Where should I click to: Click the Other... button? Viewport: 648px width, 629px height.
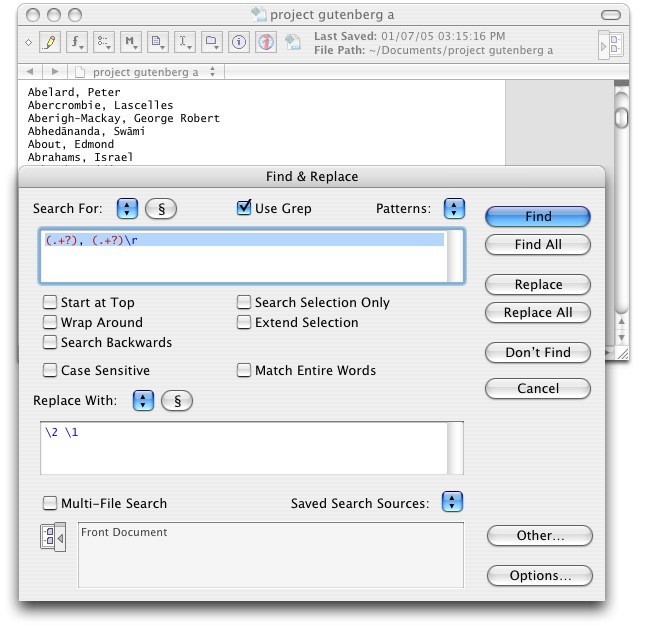point(540,536)
